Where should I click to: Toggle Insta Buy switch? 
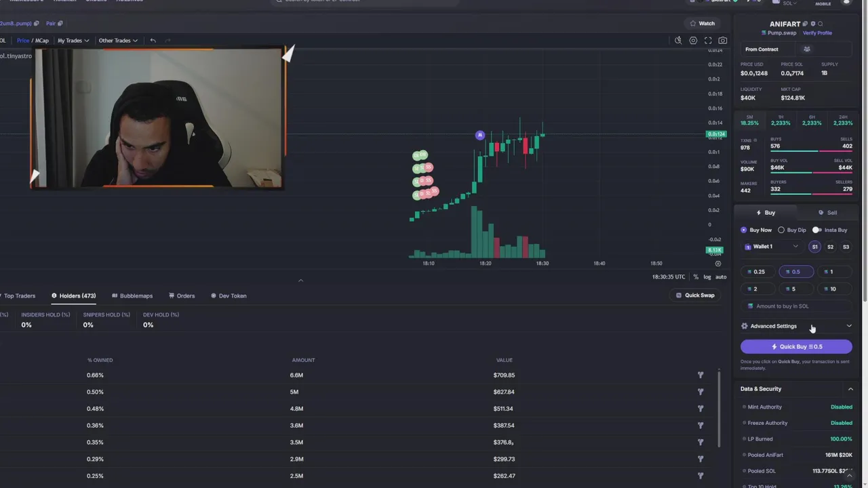pos(816,230)
